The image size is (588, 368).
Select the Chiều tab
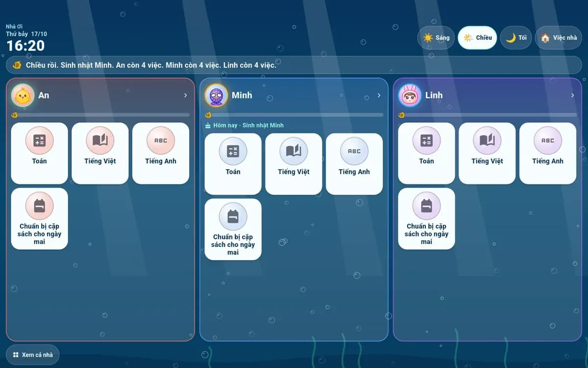click(x=477, y=38)
